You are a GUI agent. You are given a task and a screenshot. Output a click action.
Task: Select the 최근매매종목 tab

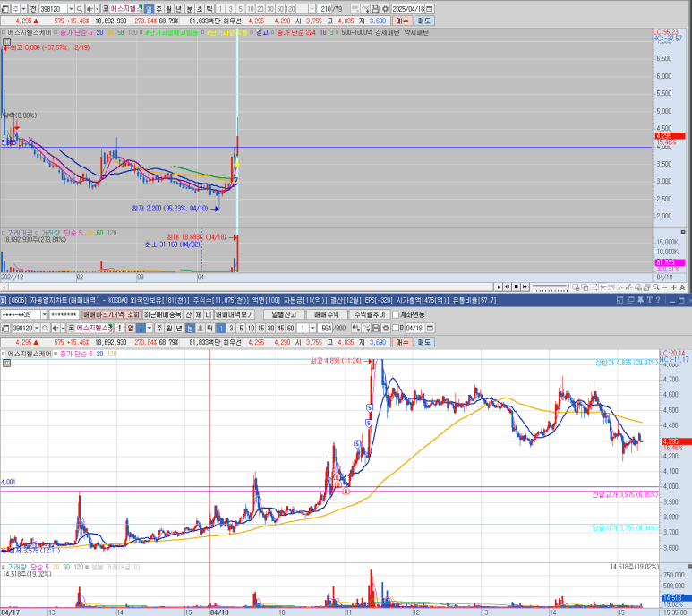pos(162,314)
